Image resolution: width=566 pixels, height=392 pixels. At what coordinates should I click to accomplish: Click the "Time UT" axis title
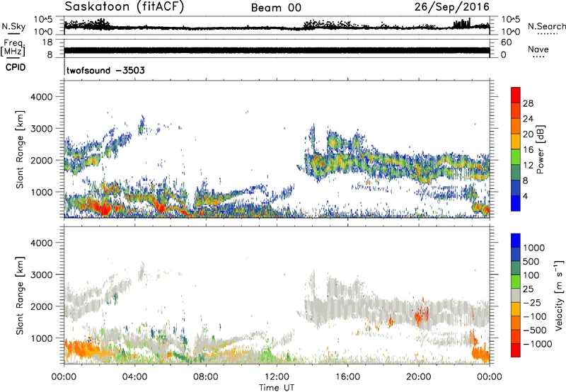pos(277,388)
